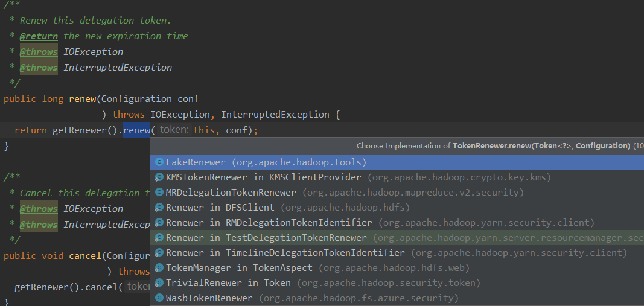
Task: Pick MRDelegationTokenRenewer implementation
Action: point(397,192)
